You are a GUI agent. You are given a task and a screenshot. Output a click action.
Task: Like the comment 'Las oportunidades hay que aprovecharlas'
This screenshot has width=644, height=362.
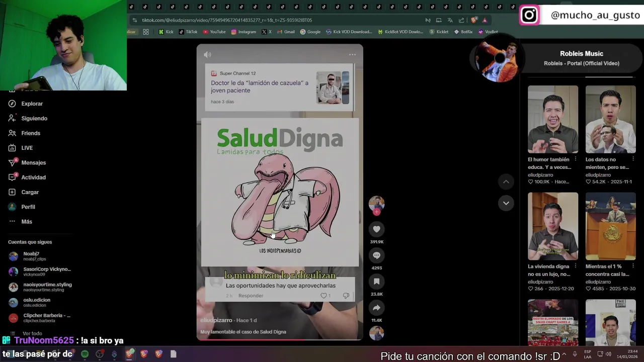324,296
